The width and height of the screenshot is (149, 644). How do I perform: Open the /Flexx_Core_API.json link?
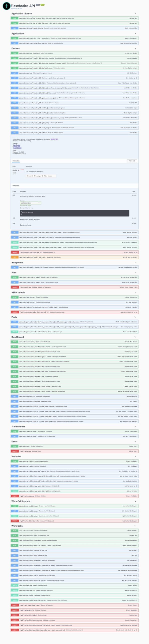point(16,9)
